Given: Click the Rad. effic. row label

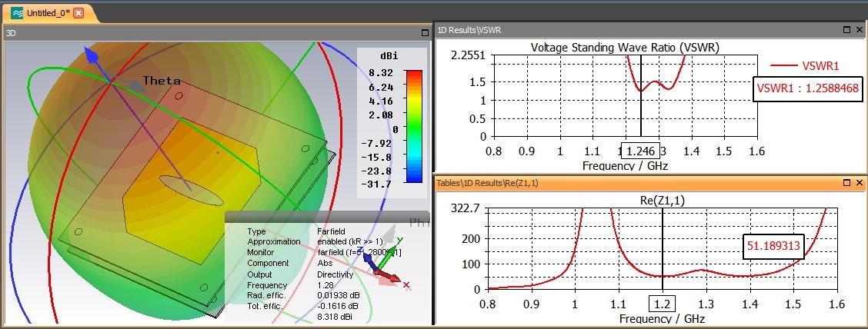Looking at the screenshot, I should click(x=265, y=296).
